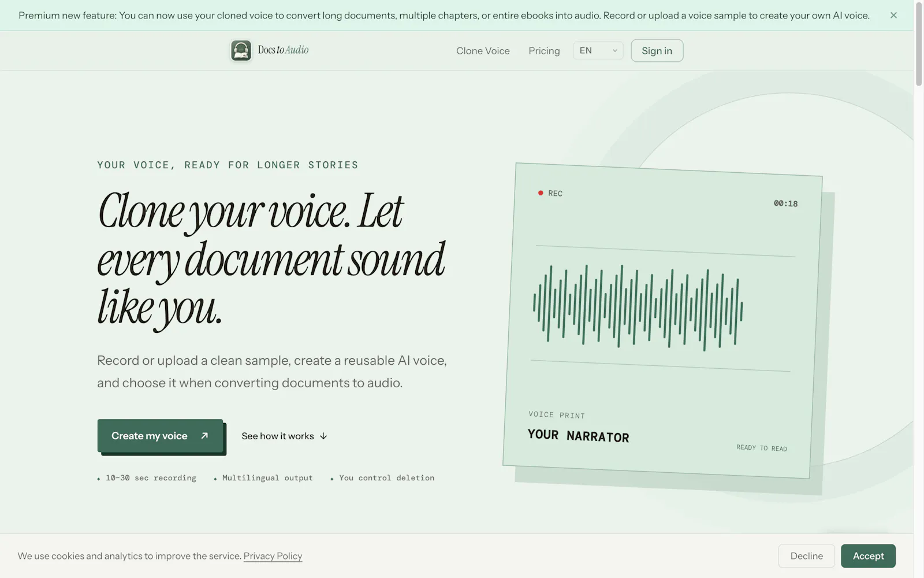The height and width of the screenshot is (578, 924).
Task: Click the Docs to Audio brand name text
Action: 283,50
